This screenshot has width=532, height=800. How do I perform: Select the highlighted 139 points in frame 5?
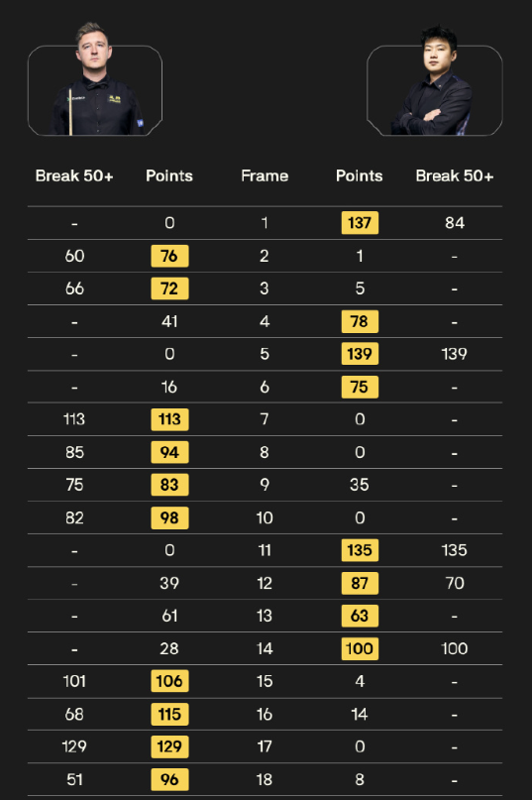360,354
